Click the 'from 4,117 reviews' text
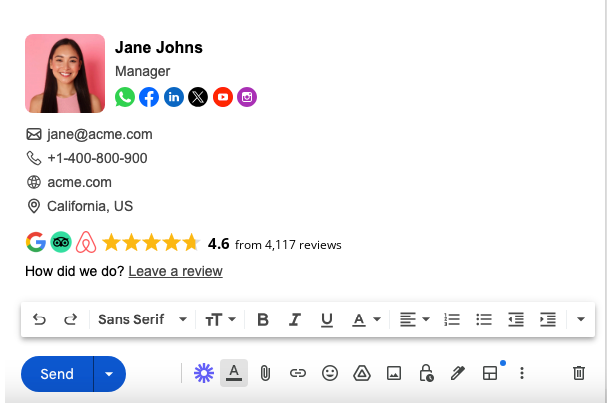The width and height of the screenshot is (607, 403). [288, 245]
